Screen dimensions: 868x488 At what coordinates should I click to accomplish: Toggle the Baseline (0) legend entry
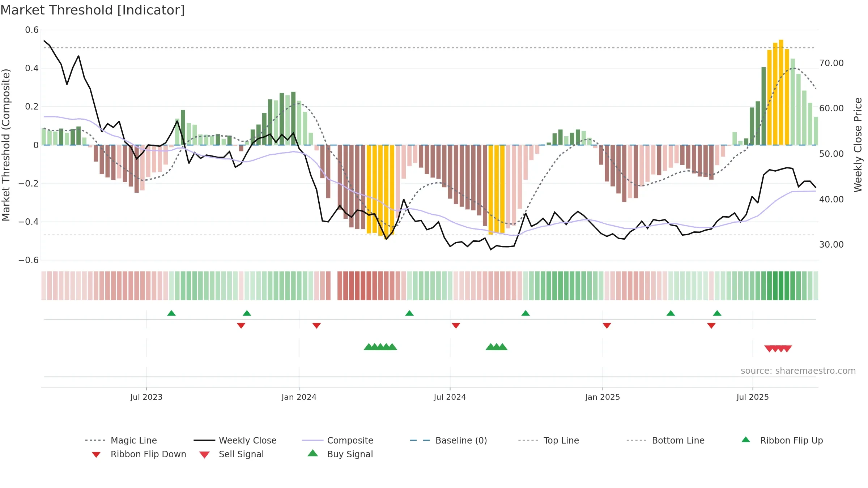tap(448, 440)
